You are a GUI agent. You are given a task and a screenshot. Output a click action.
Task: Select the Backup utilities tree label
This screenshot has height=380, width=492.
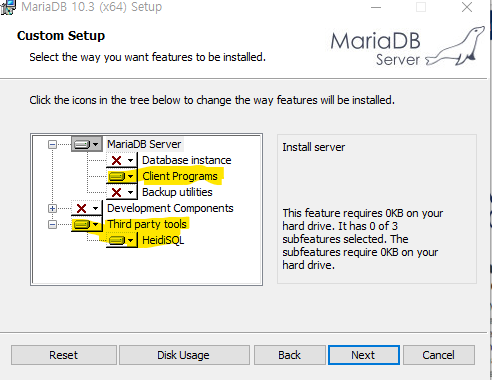177,192
